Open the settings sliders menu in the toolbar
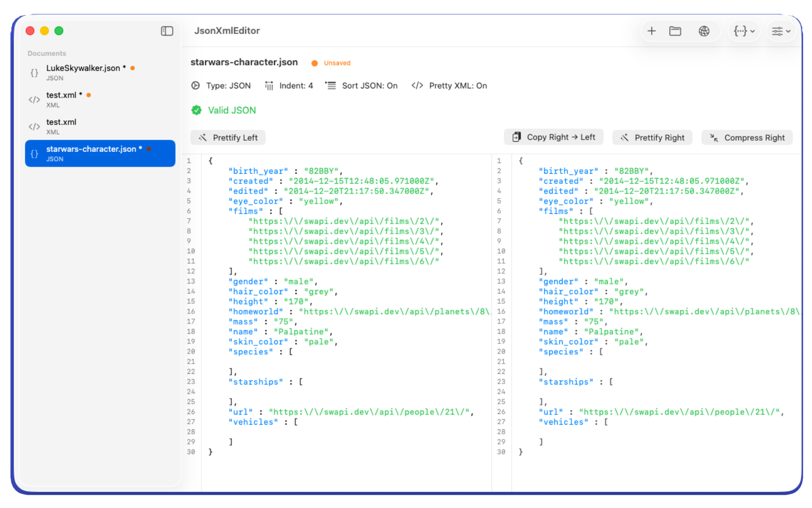 (x=776, y=31)
